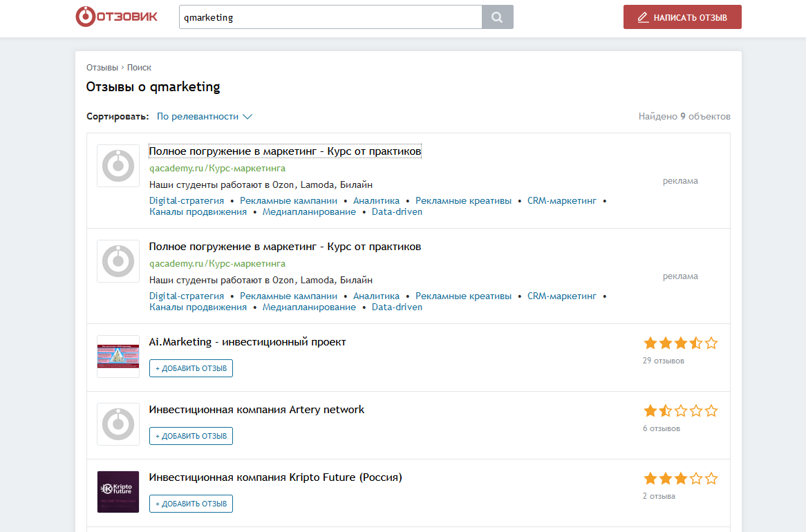806x532 pixels.
Task: Click the Otzovik logo icon
Action: 85,17
